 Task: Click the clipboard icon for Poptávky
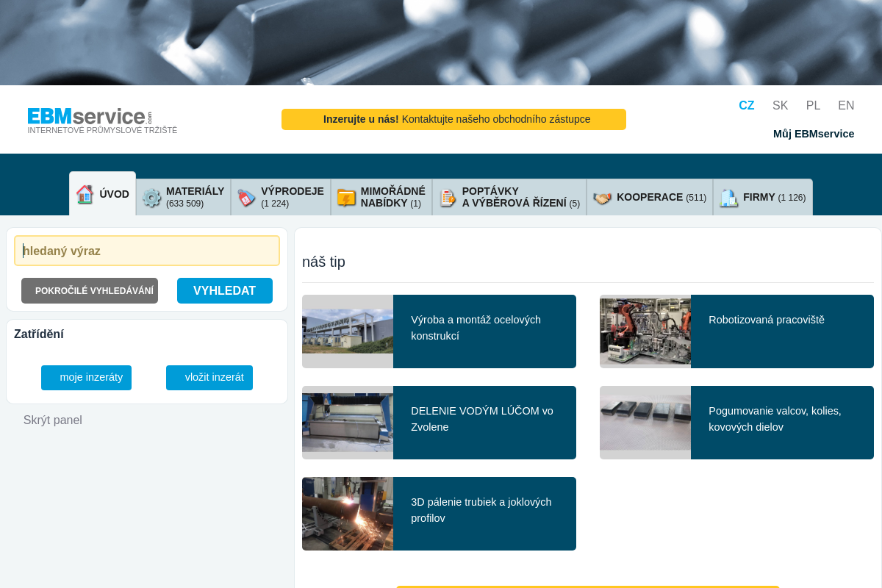click(448, 198)
